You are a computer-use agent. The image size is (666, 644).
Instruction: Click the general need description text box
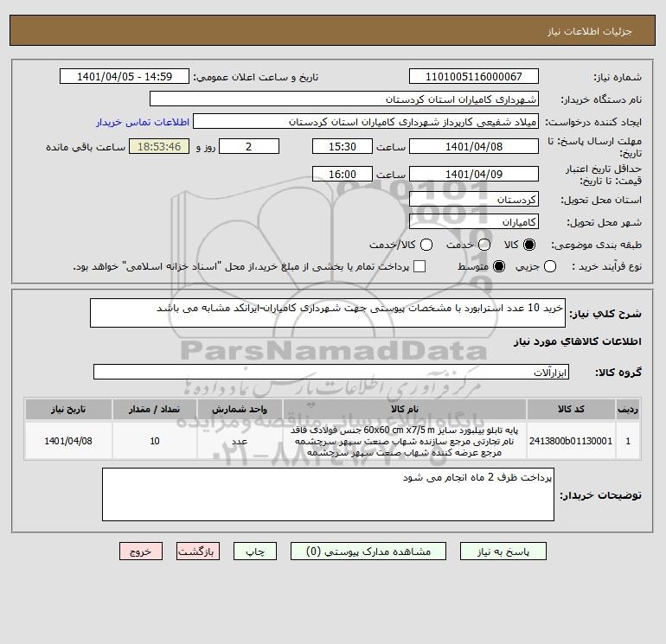328,313
